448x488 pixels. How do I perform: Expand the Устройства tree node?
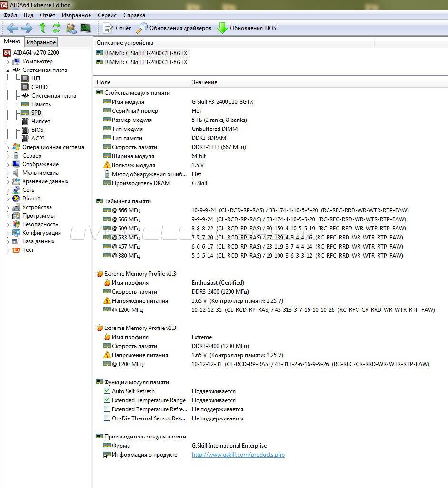[x=8, y=207]
